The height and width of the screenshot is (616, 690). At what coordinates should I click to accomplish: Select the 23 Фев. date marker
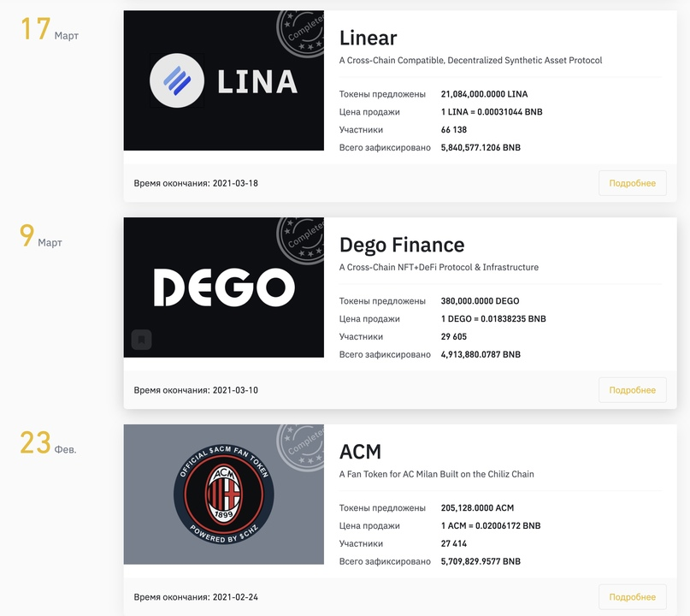pyautogui.click(x=49, y=443)
